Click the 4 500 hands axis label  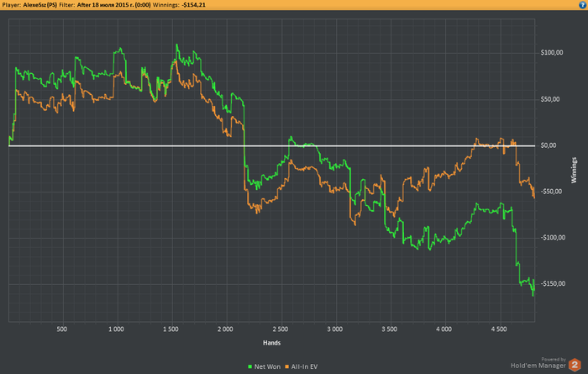click(499, 329)
